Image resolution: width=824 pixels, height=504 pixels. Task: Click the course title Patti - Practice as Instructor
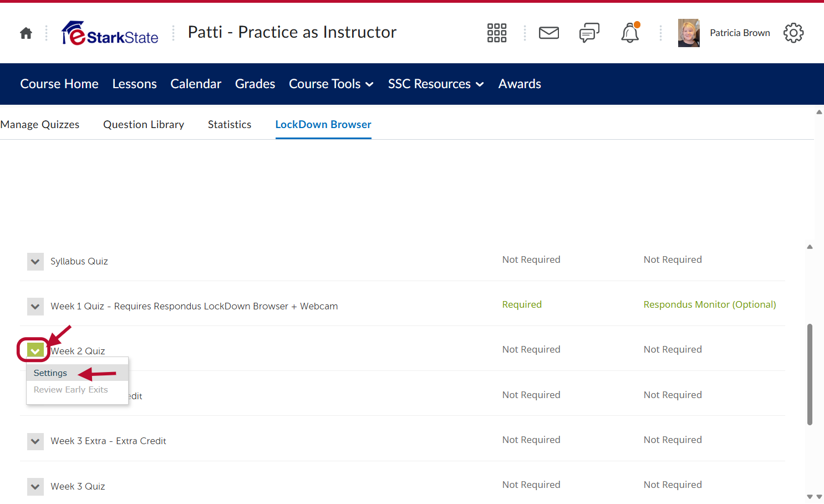tap(292, 32)
